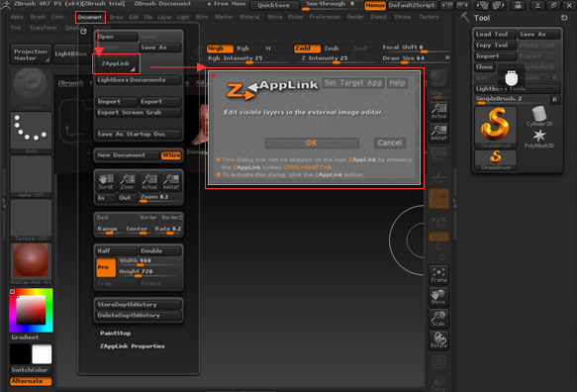Image resolution: width=577 pixels, height=392 pixels.
Task: Click the Scroll icon in Document palette
Action: click(x=106, y=181)
